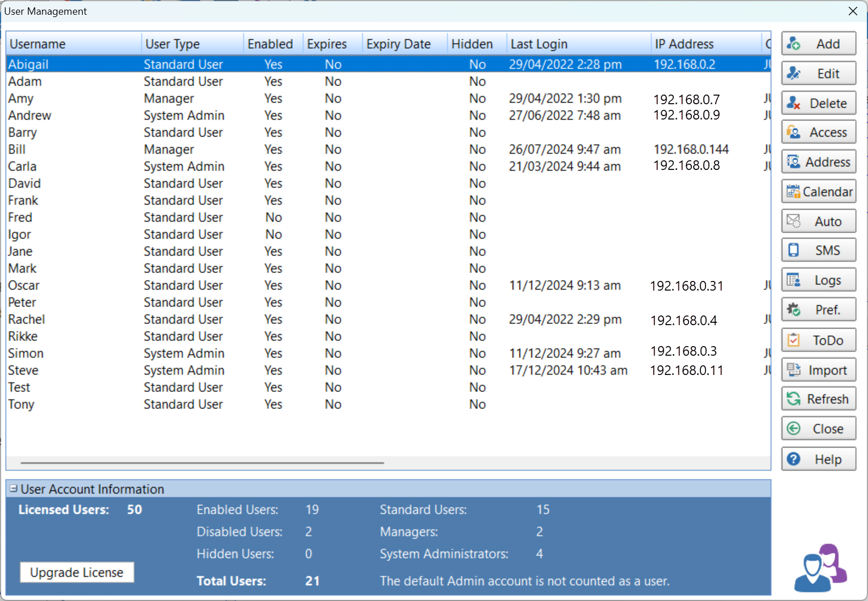The width and height of the screenshot is (868, 601).
Task: Select the David user row
Action: coord(388,183)
